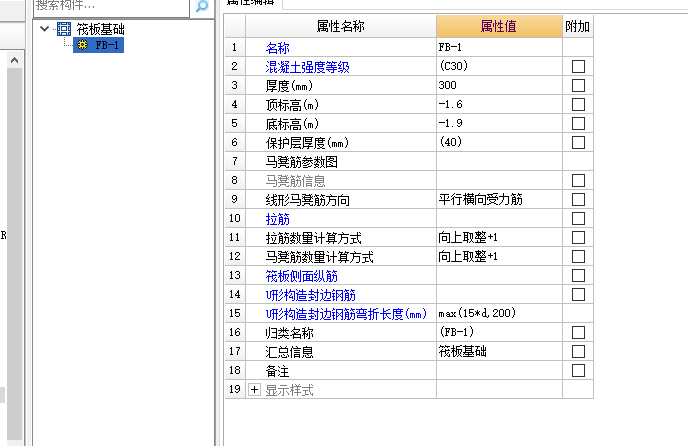Viewport: 688px width, 446px height.
Task: Click the 筏板基础 grid icon in tree
Action: tap(64, 29)
